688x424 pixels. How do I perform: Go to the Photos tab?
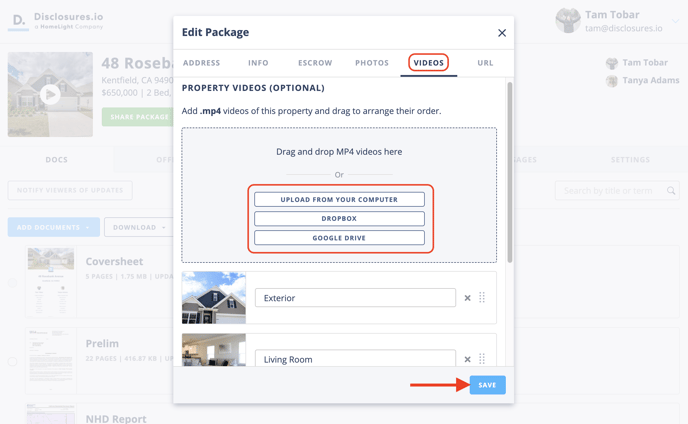pyautogui.click(x=372, y=63)
